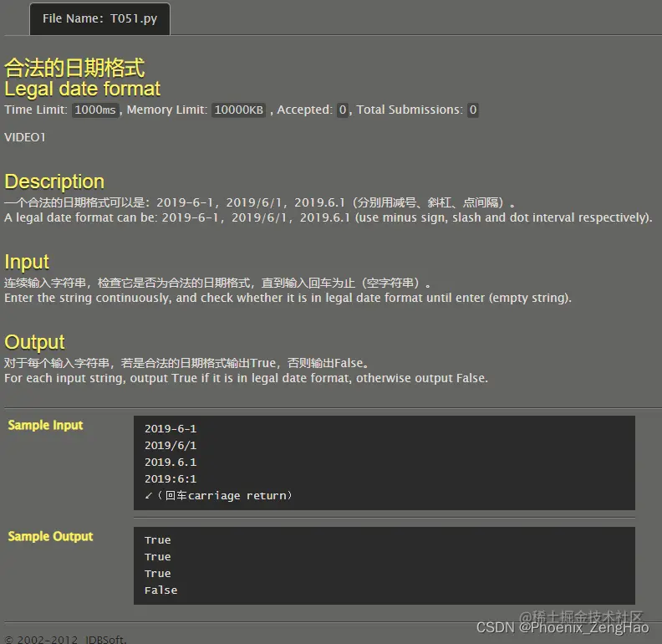Click sample input line 2019/6/1
The width and height of the screenshot is (662, 644).
[x=171, y=446]
